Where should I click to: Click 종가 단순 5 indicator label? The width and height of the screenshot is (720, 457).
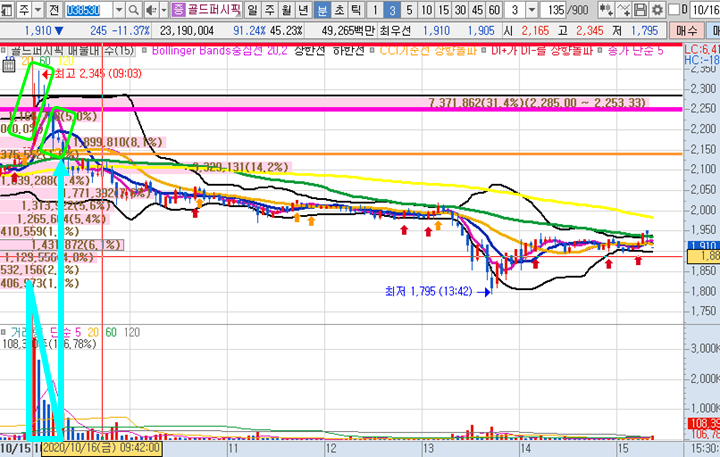635,50
